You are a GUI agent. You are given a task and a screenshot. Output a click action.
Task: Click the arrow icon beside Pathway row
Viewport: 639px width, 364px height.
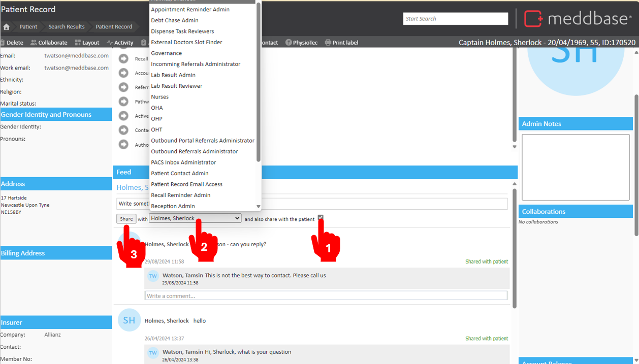[x=123, y=102]
